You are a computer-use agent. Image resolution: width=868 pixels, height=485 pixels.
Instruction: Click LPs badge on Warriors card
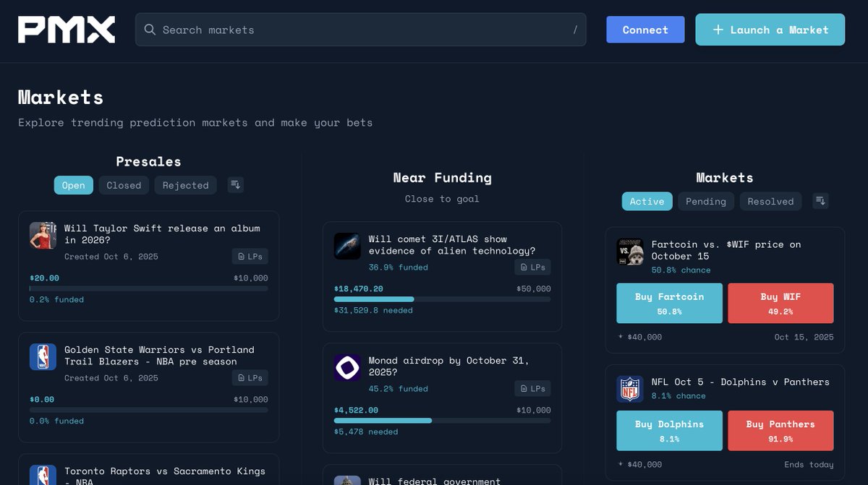(250, 377)
